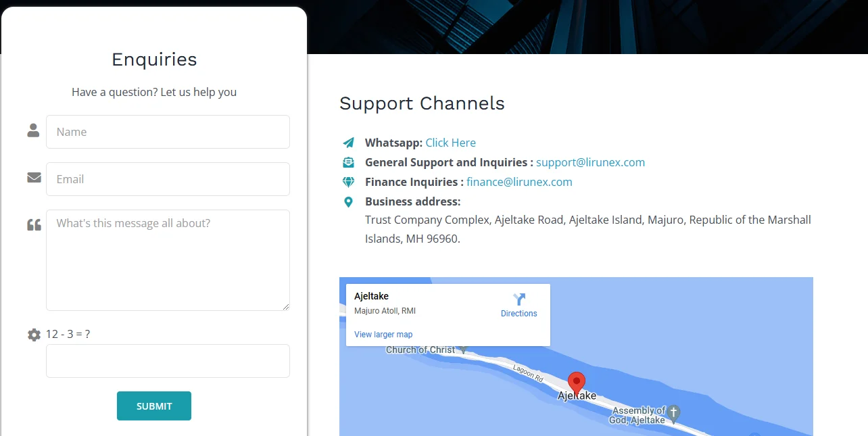Click the Ajeltake title on the map card
The image size is (868, 436).
pos(372,296)
